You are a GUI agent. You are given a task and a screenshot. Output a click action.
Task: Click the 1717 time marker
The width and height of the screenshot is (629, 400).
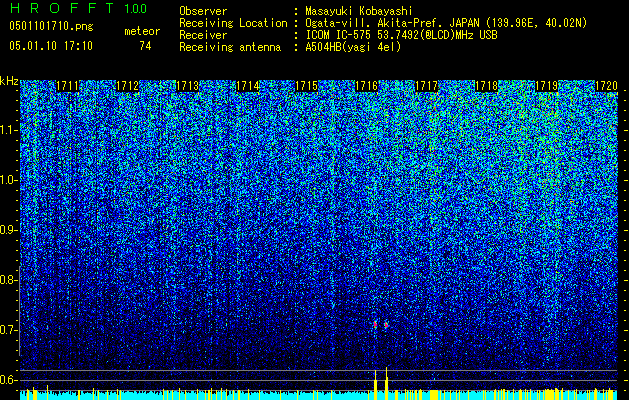pos(426,86)
